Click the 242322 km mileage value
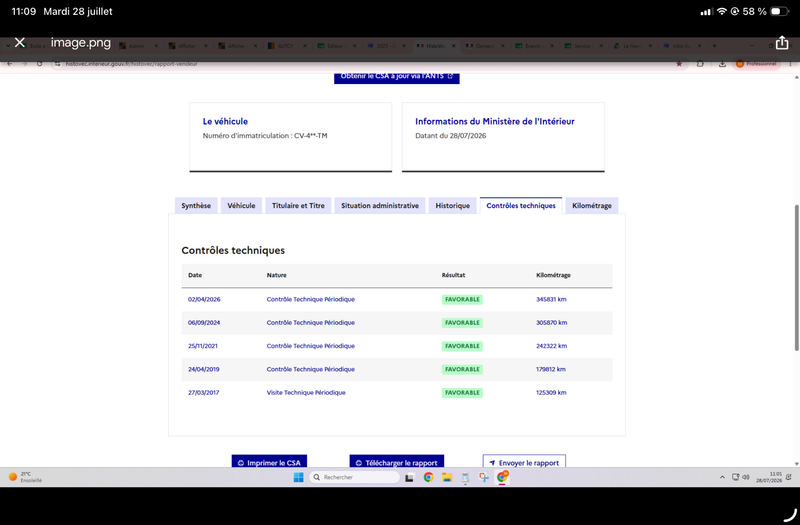Screen dimensions: 800x525 (x=552, y=346)
